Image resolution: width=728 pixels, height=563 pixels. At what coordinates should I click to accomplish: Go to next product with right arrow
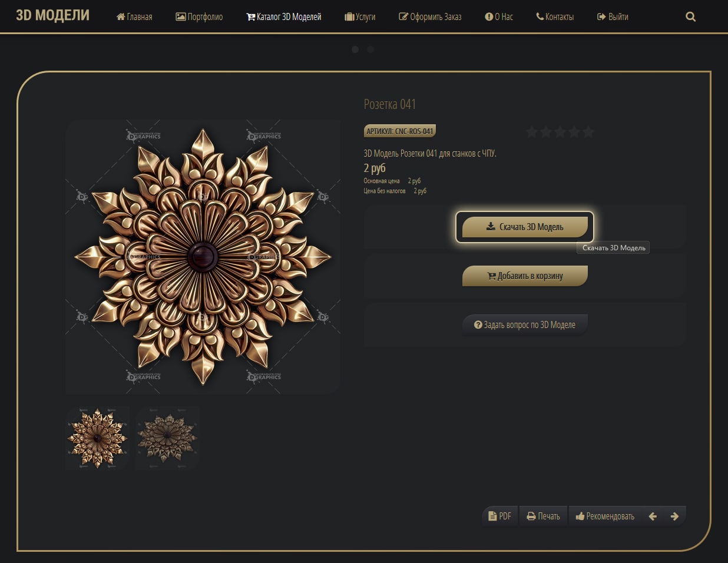[x=674, y=516]
